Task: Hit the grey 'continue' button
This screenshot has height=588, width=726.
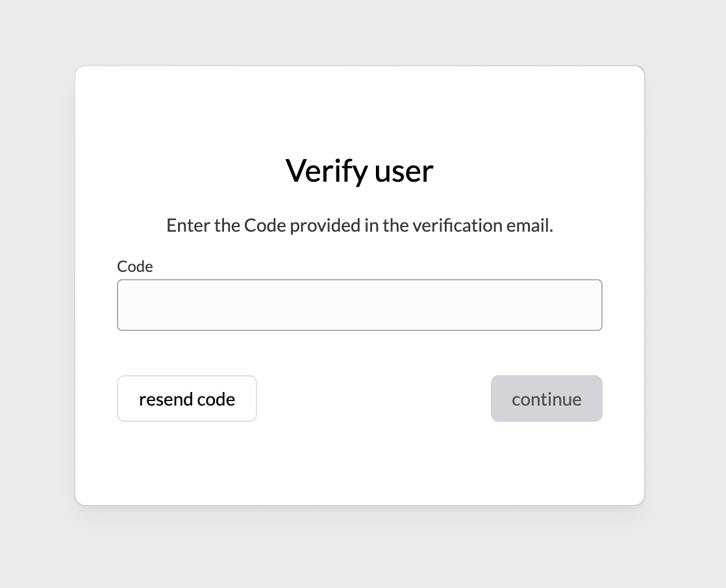Action: coord(546,398)
